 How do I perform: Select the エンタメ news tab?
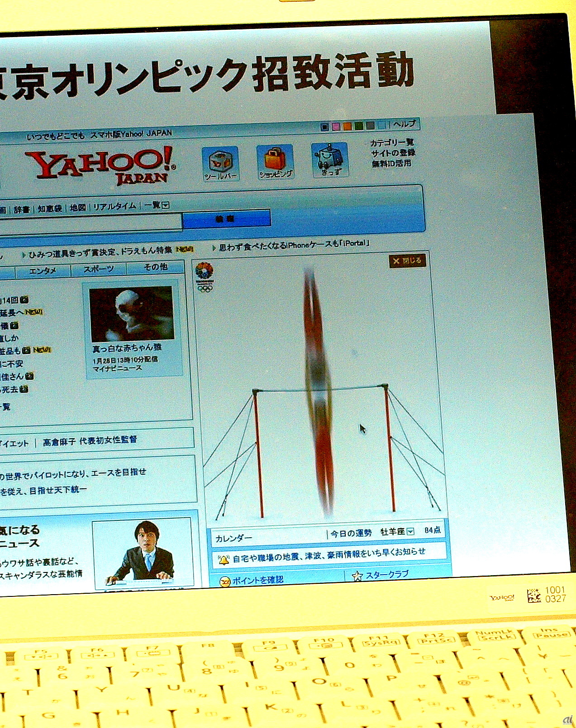[x=43, y=271]
